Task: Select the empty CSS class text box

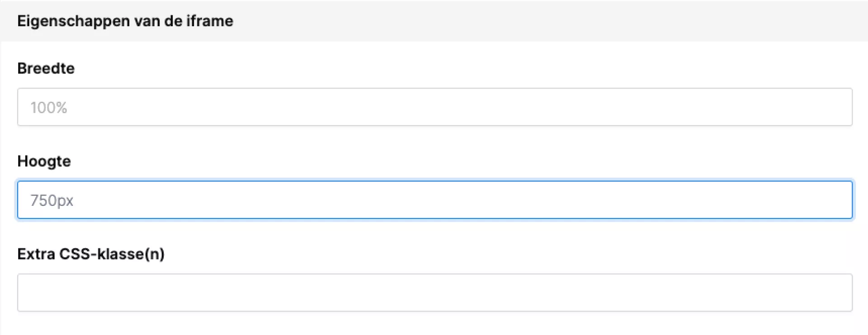Action: [x=434, y=293]
